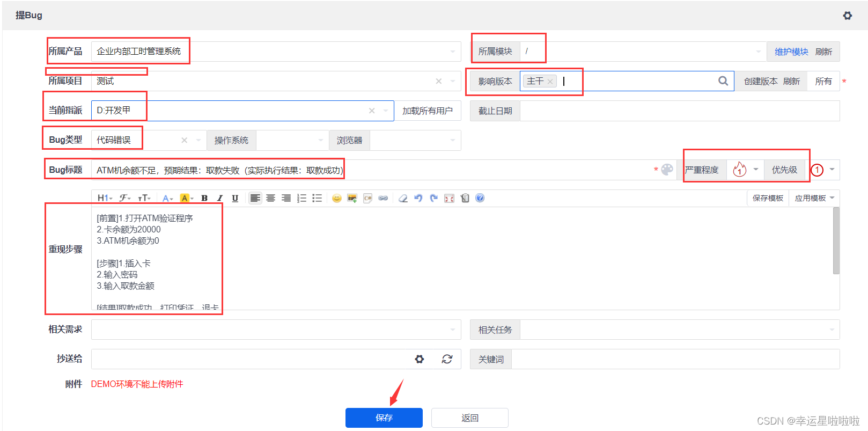
Task: Focus the 截止日期 date field
Action: pyautogui.click(x=680, y=111)
